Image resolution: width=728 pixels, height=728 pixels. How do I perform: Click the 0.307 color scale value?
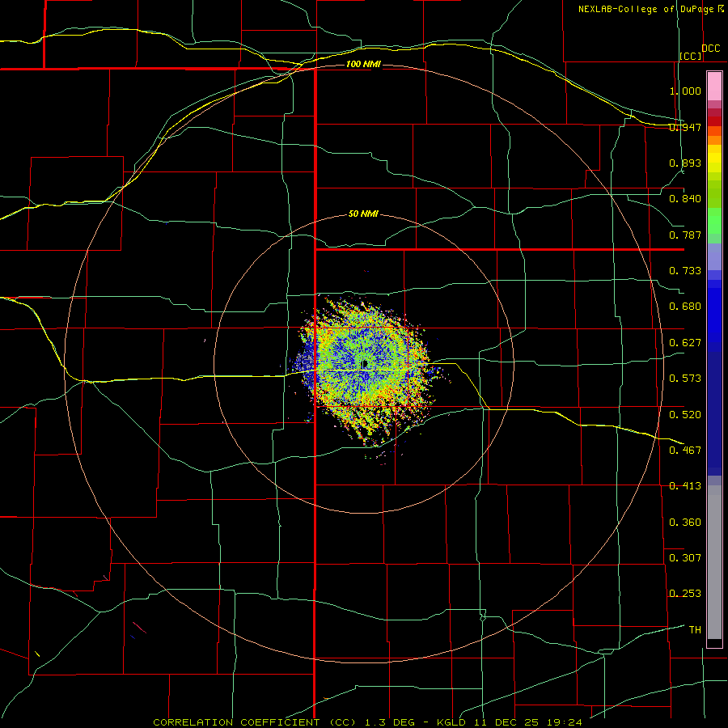coord(685,558)
